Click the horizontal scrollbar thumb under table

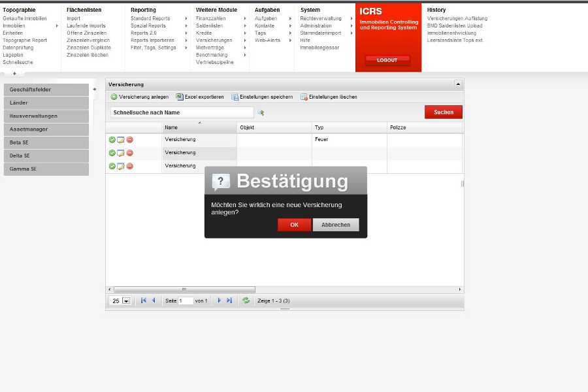184,289
